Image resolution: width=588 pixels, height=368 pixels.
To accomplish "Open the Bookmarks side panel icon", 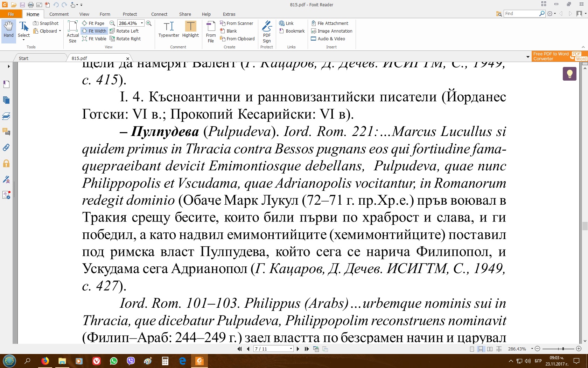I will [6, 84].
